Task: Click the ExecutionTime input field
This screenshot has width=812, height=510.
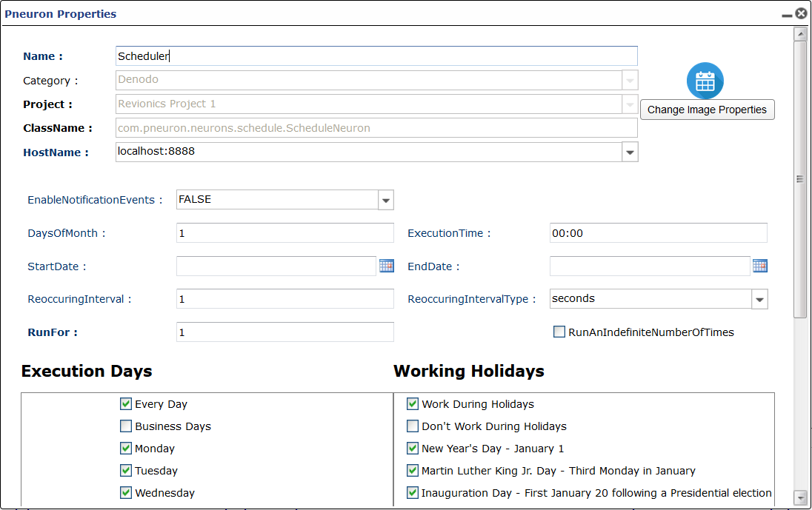Action: pyautogui.click(x=658, y=232)
